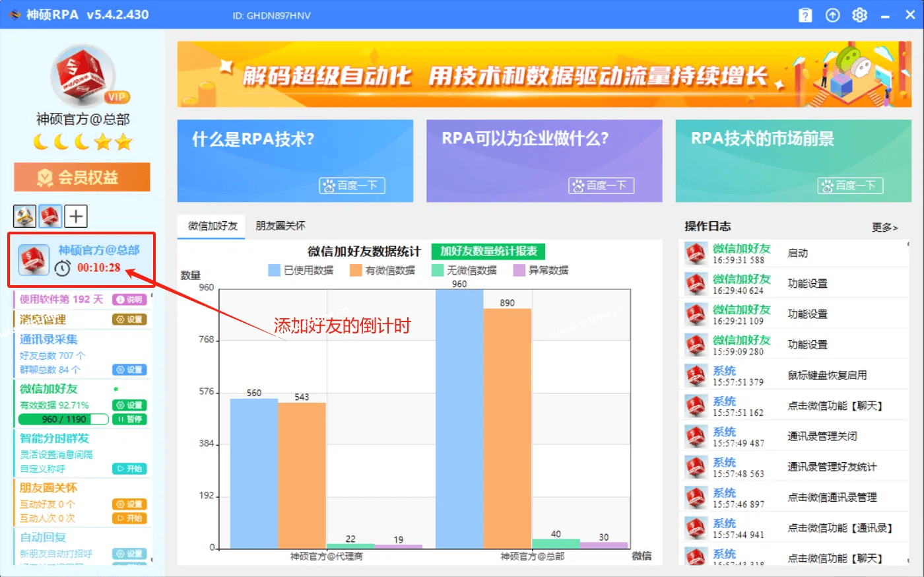Open 加好友数量统计报表 report
The height and width of the screenshot is (577, 924).
[x=488, y=251]
